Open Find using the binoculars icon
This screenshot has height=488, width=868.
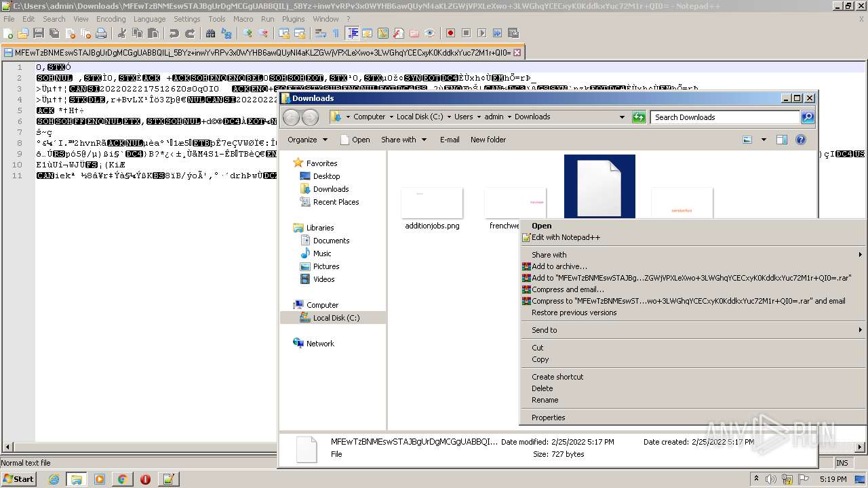pos(210,33)
